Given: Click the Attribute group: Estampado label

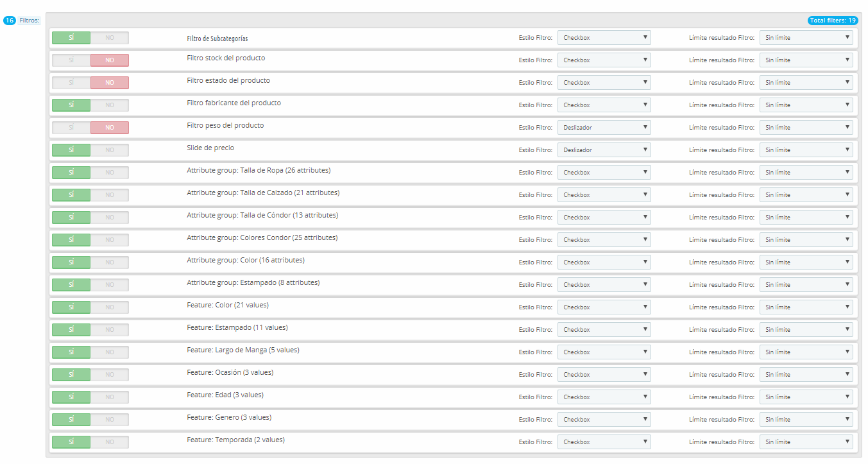Looking at the screenshot, I should pos(253,283).
